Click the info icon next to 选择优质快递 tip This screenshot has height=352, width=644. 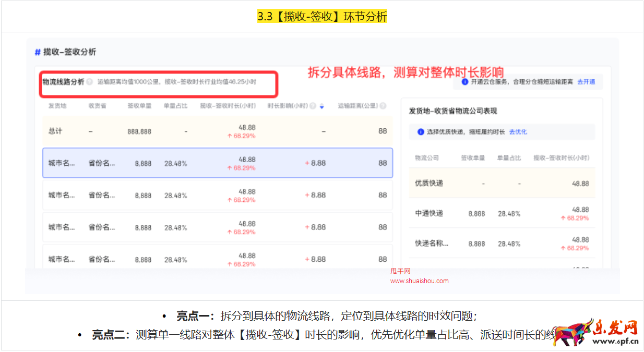tap(420, 132)
